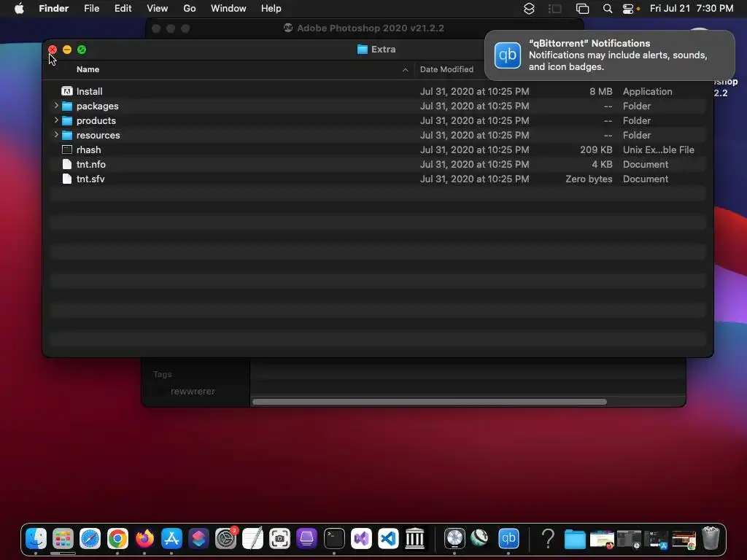Open Launchpad in the Dock
747x560 pixels.
point(63,539)
